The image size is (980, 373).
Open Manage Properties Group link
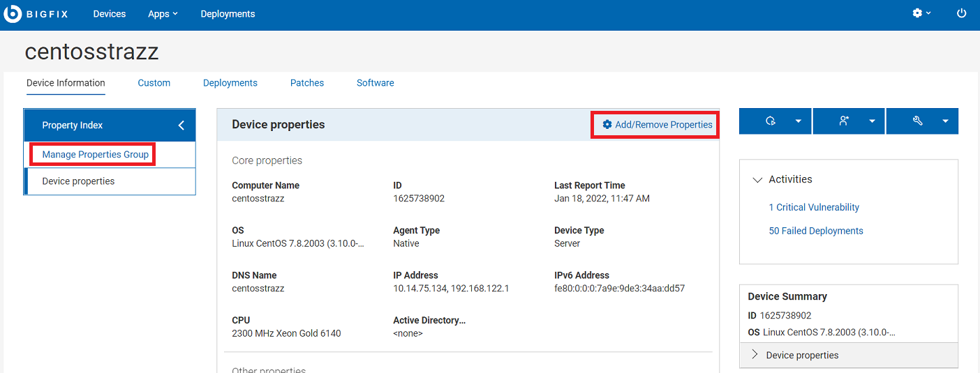coord(95,155)
